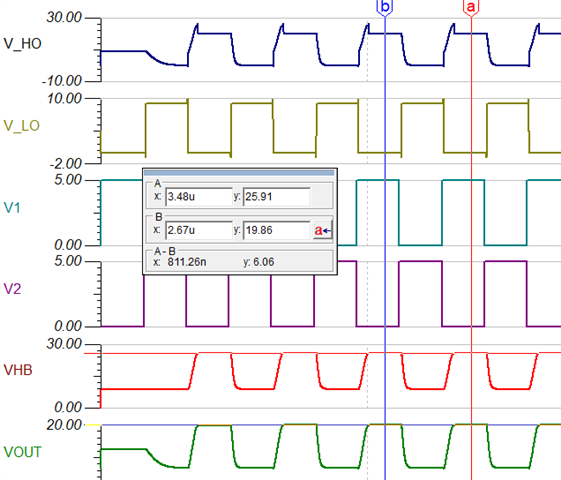Select the VOUT trace label
Viewport: 561px width, 480px height.
pos(22,452)
